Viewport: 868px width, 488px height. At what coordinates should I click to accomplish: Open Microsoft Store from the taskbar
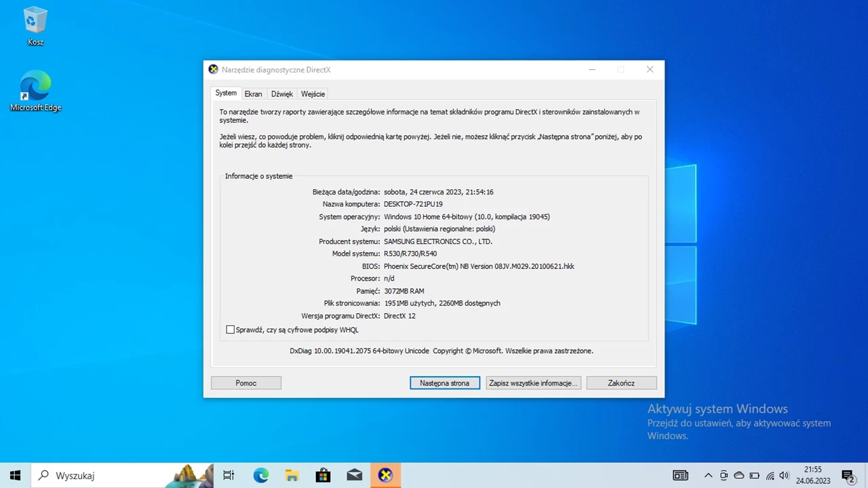click(x=323, y=475)
